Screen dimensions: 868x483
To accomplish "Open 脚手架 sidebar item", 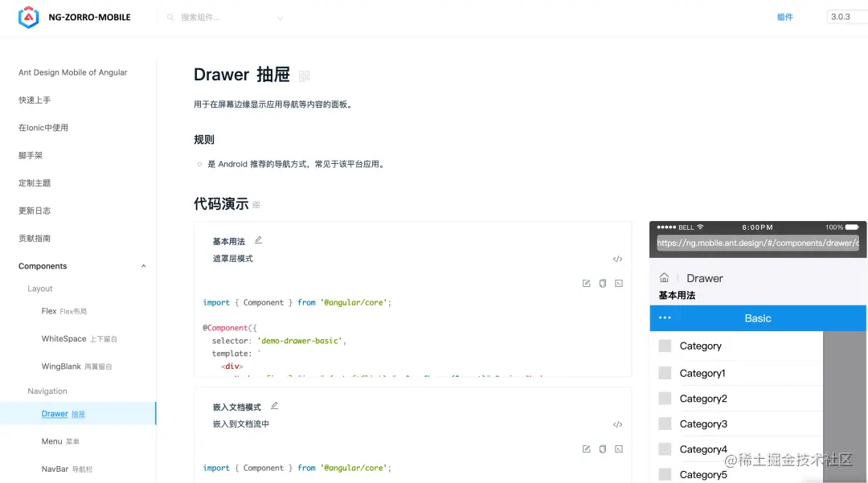I will [31, 155].
